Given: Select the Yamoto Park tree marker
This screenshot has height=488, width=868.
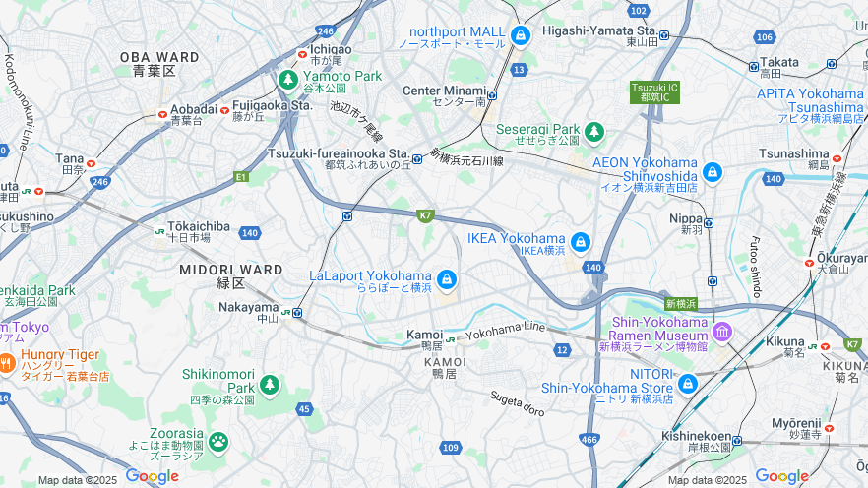Looking at the screenshot, I should tap(287, 81).
